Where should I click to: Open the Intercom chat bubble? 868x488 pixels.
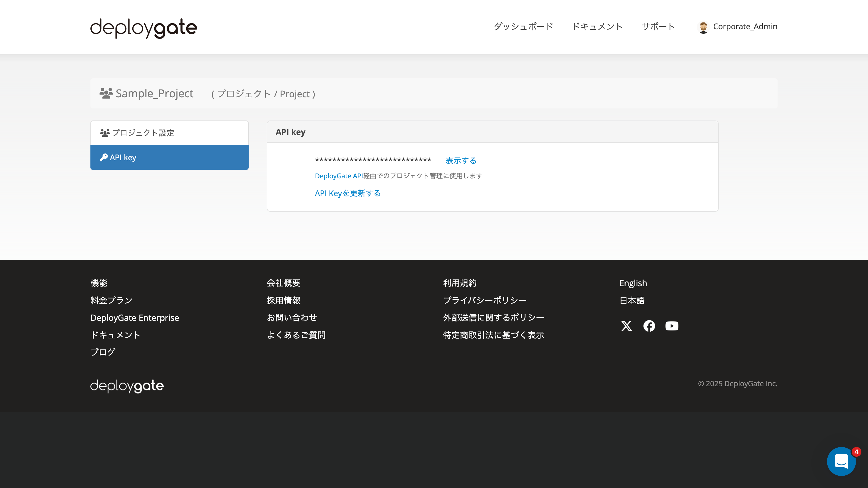point(841,461)
